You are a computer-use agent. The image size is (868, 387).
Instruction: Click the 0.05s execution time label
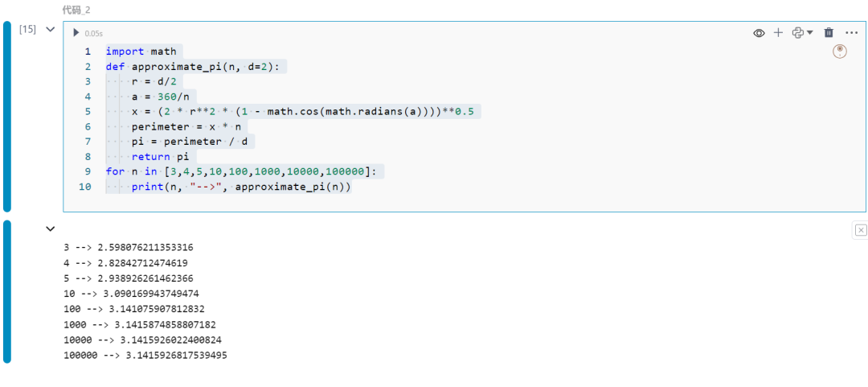93,34
